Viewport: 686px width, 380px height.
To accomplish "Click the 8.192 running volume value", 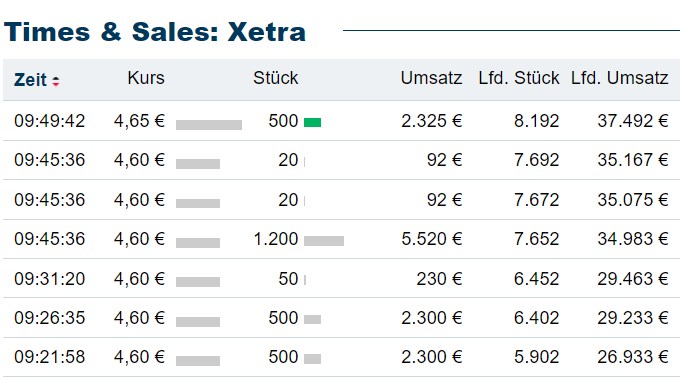I will (x=537, y=121).
